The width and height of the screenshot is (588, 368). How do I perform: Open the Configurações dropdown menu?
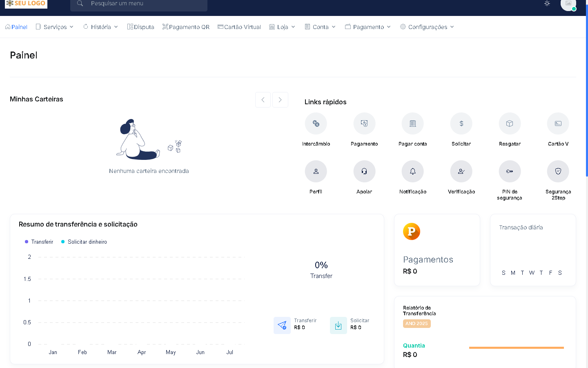pos(427,27)
